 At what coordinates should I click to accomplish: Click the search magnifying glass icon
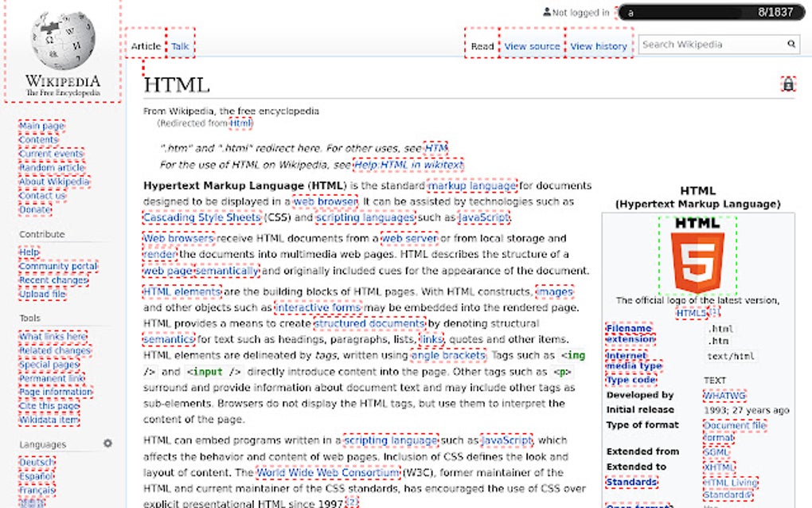[x=791, y=44]
